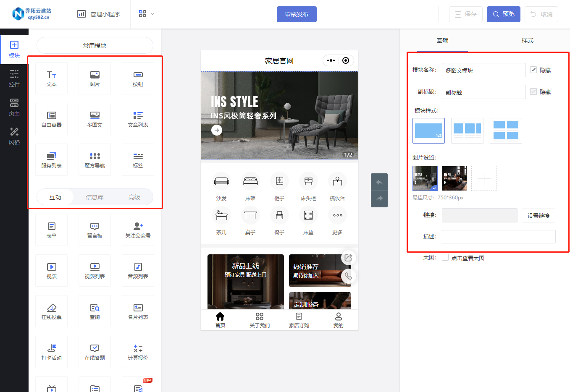Image resolution: width=570 pixels, height=392 pixels.
Task: Insert the 多图文 multi-image module
Action: (95, 119)
